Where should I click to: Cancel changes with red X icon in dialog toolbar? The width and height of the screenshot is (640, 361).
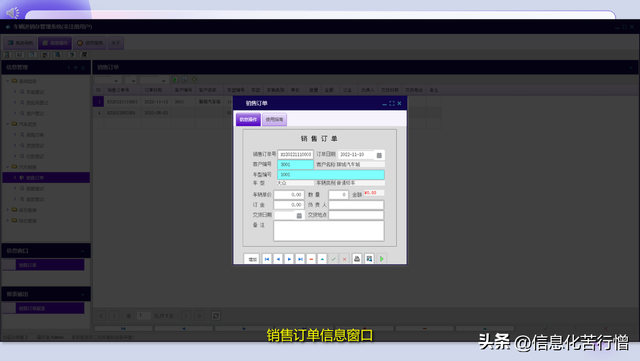tap(344, 259)
